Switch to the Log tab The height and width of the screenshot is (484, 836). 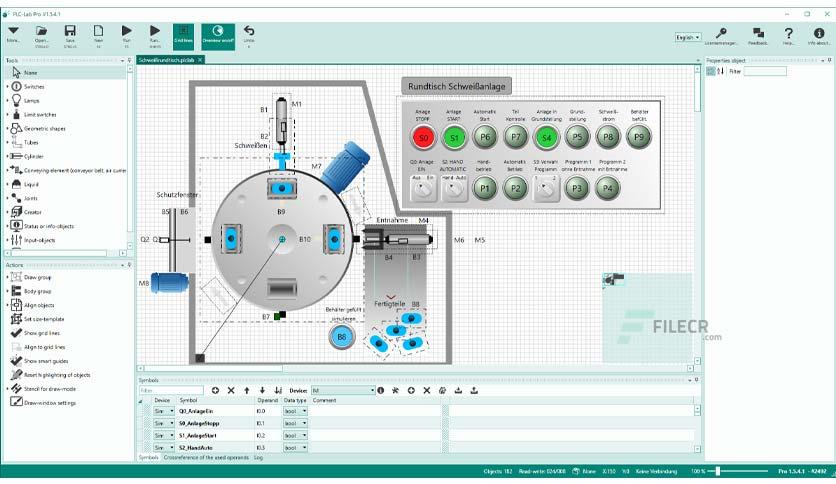[258, 457]
